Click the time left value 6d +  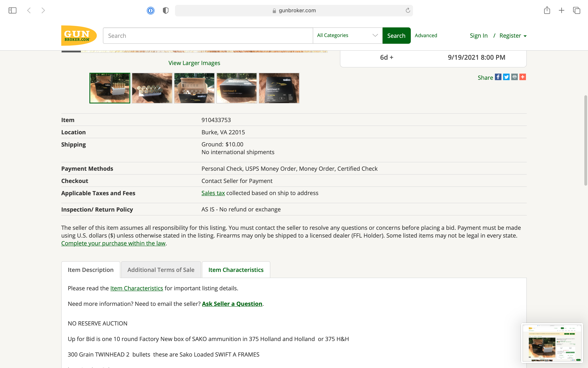[386, 57]
